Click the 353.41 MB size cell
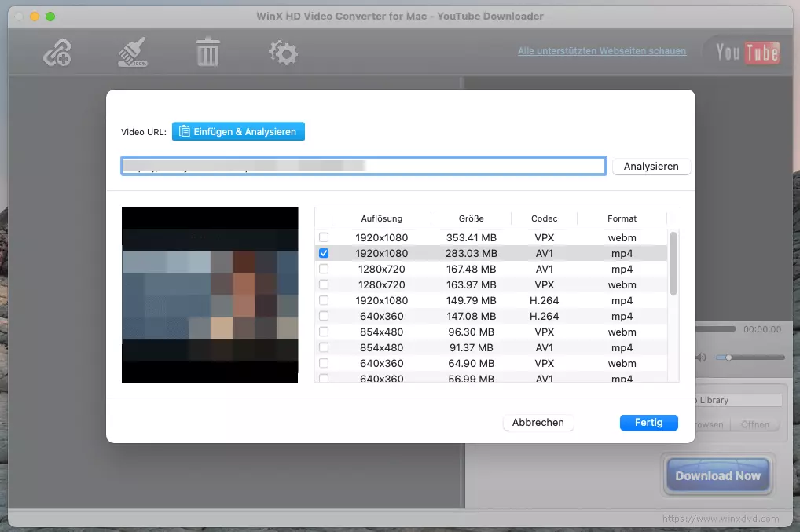This screenshot has height=532, width=800. pos(471,237)
